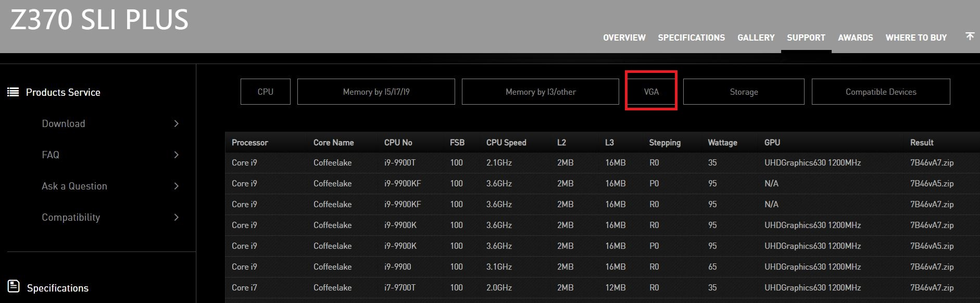Expand the FAQ chevron arrow

(176, 155)
